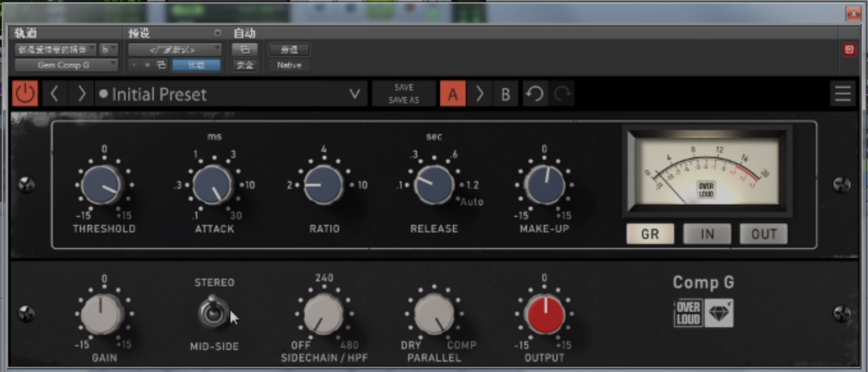This screenshot has width=868, height=372.
Task: Show gain reduction with GR meter tab
Action: pyautogui.click(x=650, y=234)
